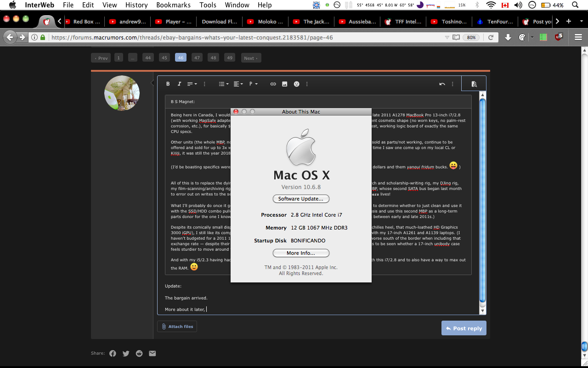Screen dimensions: 588x368
Task: Open Wi-Fi status in the menu bar
Action: 491,5
